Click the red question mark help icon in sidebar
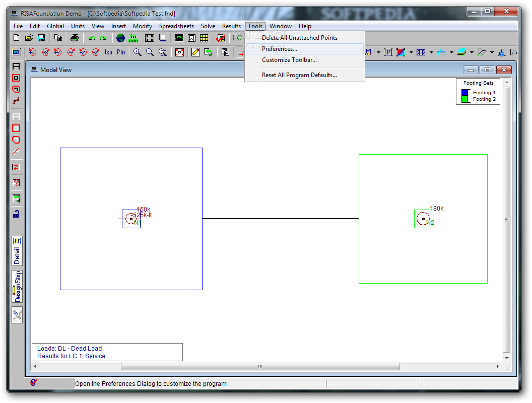 pyautogui.click(x=16, y=182)
